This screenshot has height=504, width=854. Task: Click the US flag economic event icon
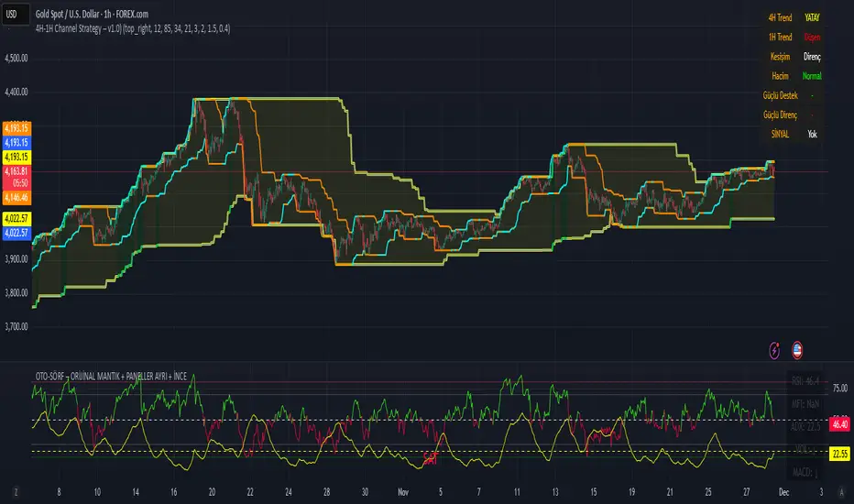tap(798, 348)
